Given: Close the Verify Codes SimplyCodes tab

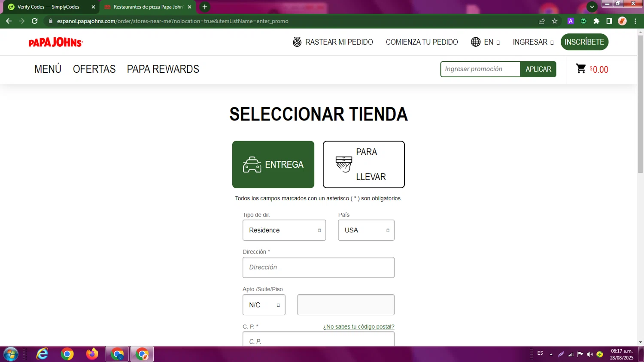Looking at the screenshot, I should (93, 7).
